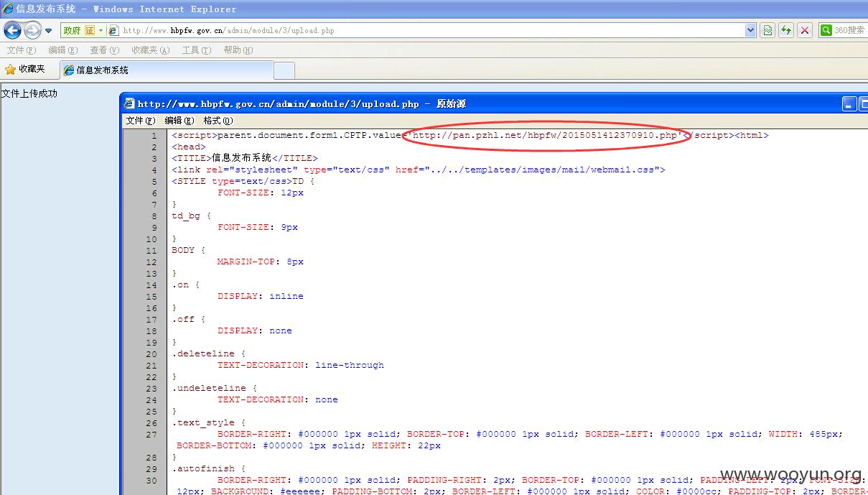This screenshot has width=868, height=495.
Task: Refresh the page with the green arrows
Action: pyautogui.click(x=786, y=30)
